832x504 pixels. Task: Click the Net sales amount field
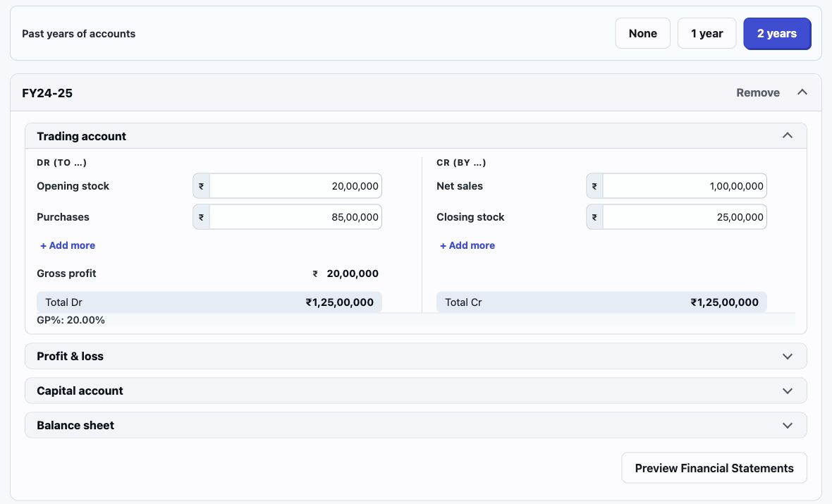point(685,186)
